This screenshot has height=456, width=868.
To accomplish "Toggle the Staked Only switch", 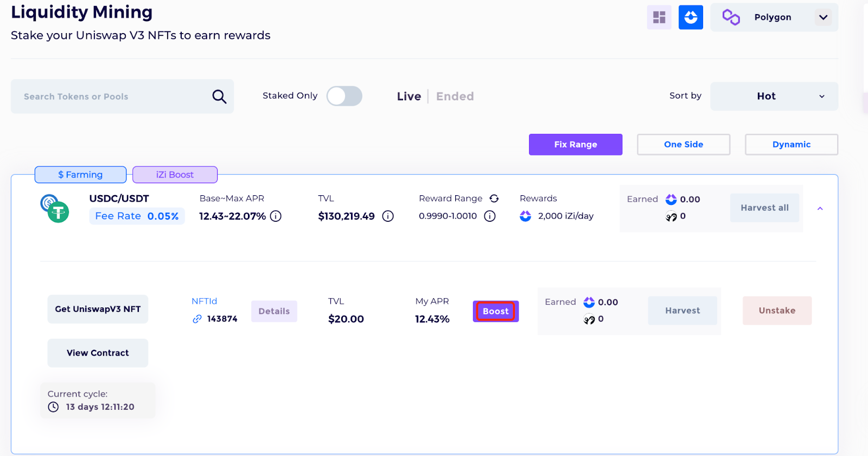I will [x=344, y=96].
